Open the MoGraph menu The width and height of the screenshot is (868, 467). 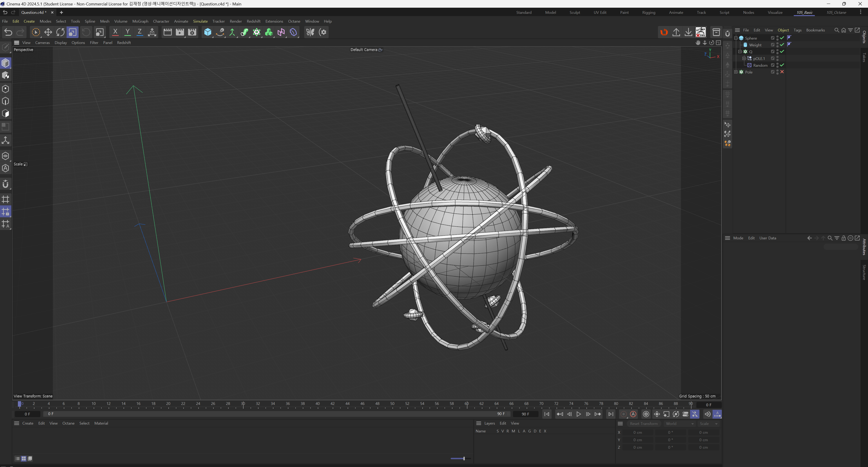pyautogui.click(x=140, y=21)
